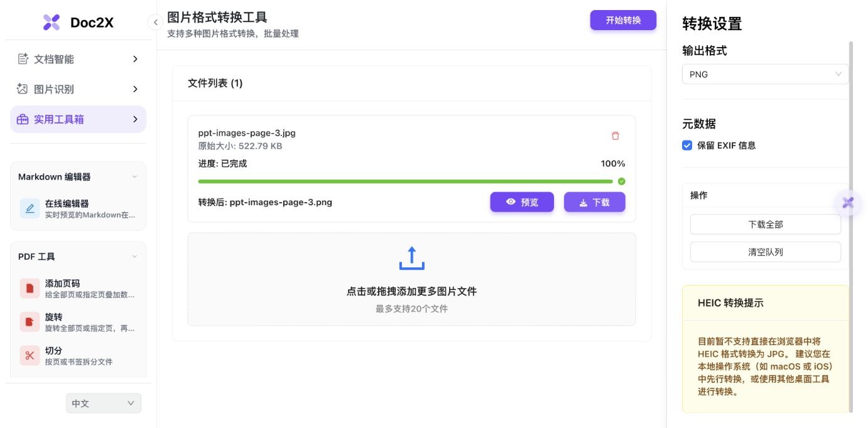Click the floating Doc2X assistant icon

[849, 203]
